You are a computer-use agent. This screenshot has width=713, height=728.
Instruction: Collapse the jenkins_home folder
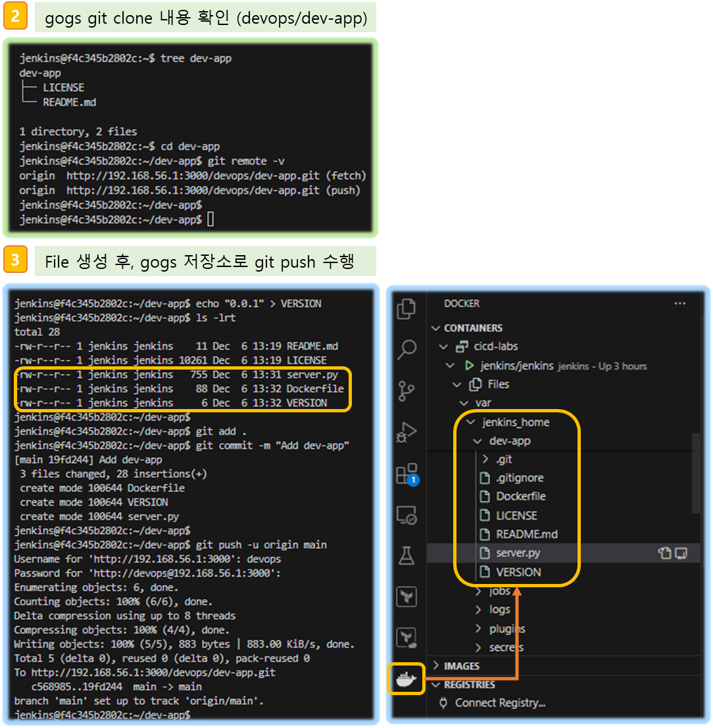pyautogui.click(x=470, y=422)
